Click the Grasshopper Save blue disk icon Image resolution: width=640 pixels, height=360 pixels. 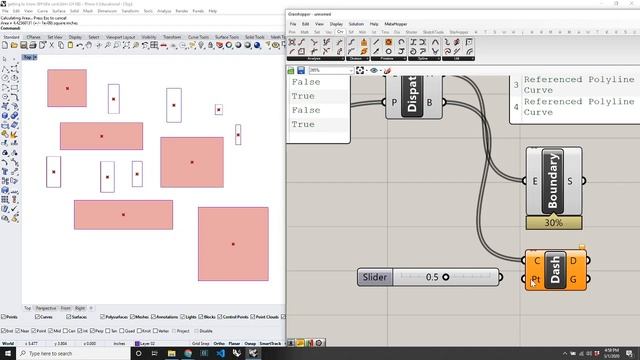coord(301,71)
